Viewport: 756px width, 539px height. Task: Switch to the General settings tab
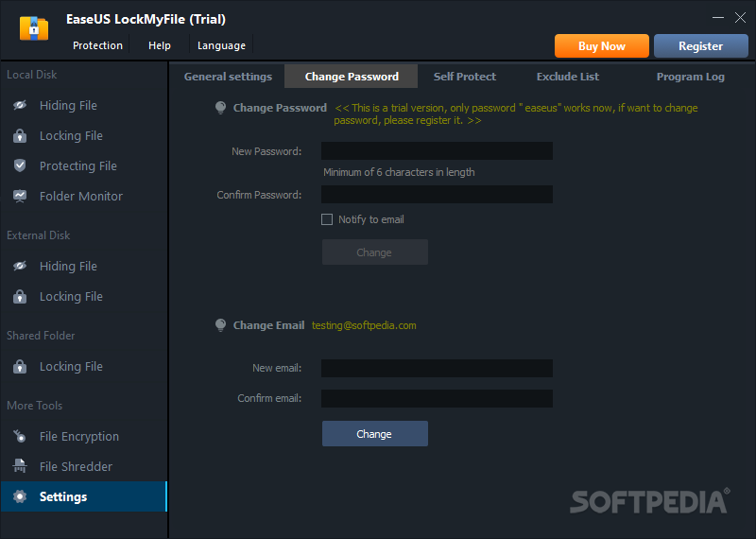tap(228, 77)
